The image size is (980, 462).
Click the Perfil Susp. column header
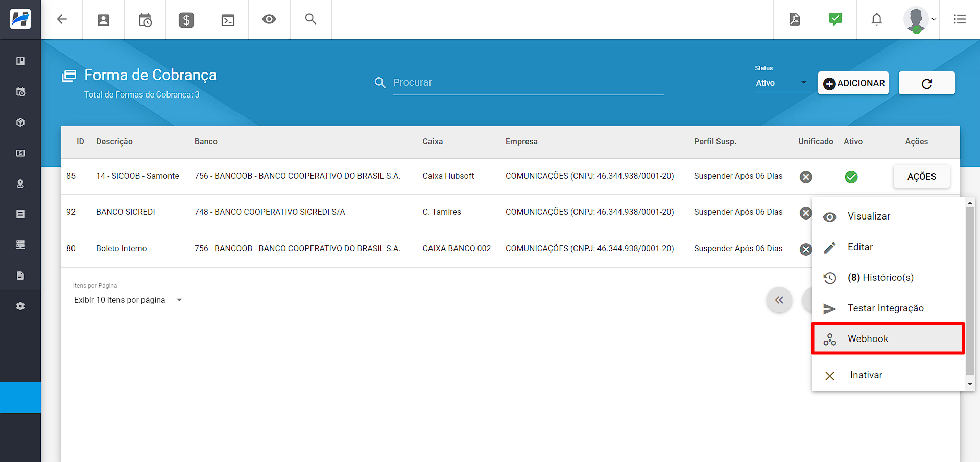coord(715,142)
